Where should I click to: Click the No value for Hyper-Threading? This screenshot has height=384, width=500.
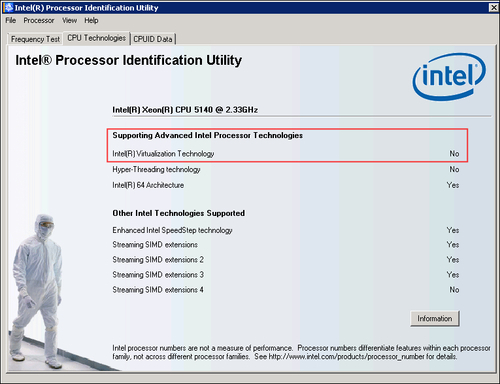[x=454, y=170]
